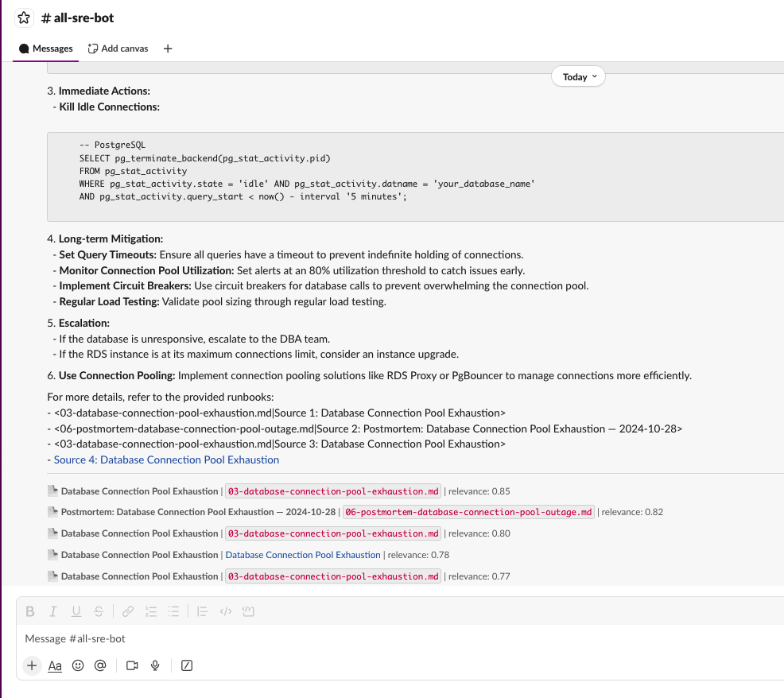Star the all-sre-bot channel
Viewport: 784px width, 698px height.
click(x=25, y=17)
